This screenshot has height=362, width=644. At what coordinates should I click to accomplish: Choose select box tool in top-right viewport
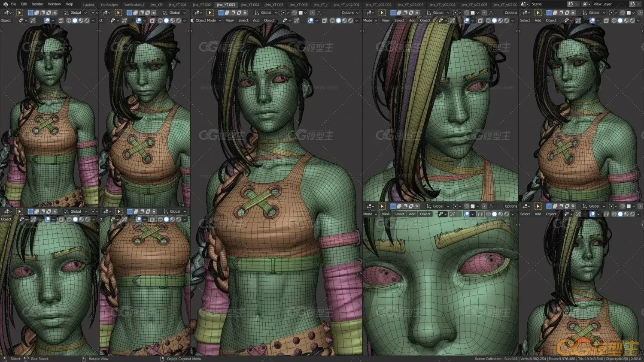click(538, 12)
